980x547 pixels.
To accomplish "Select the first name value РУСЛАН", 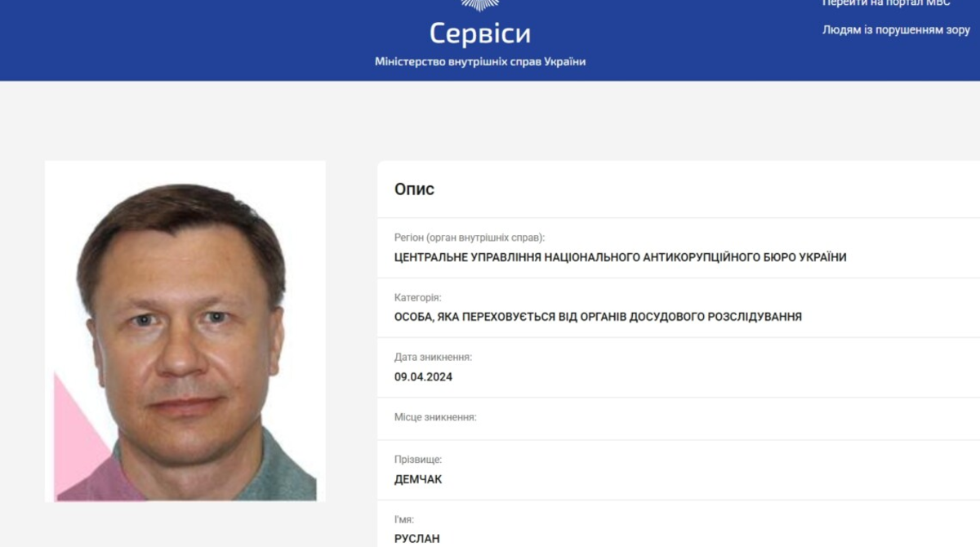I will point(416,540).
